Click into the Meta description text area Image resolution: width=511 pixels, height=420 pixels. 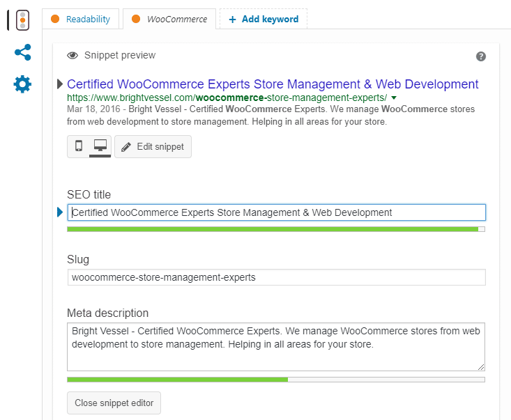coord(276,347)
